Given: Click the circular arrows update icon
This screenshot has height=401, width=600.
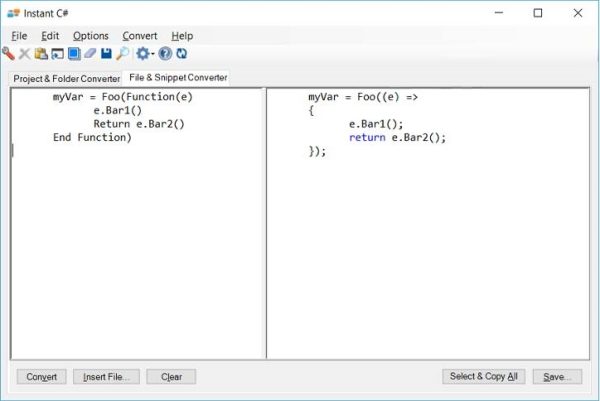Looking at the screenshot, I should click(x=182, y=54).
